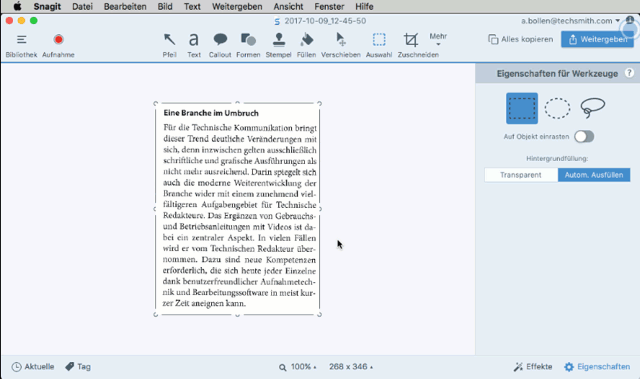This screenshot has width=640, height=379.
Task: Select the Verschieben move tool
Action: (341, 45)
